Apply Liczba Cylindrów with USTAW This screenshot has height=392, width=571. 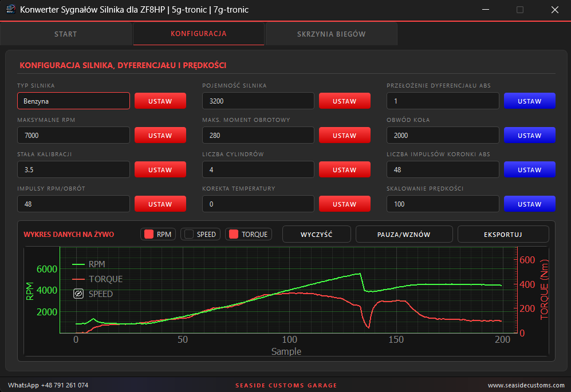tap(345, 169)
